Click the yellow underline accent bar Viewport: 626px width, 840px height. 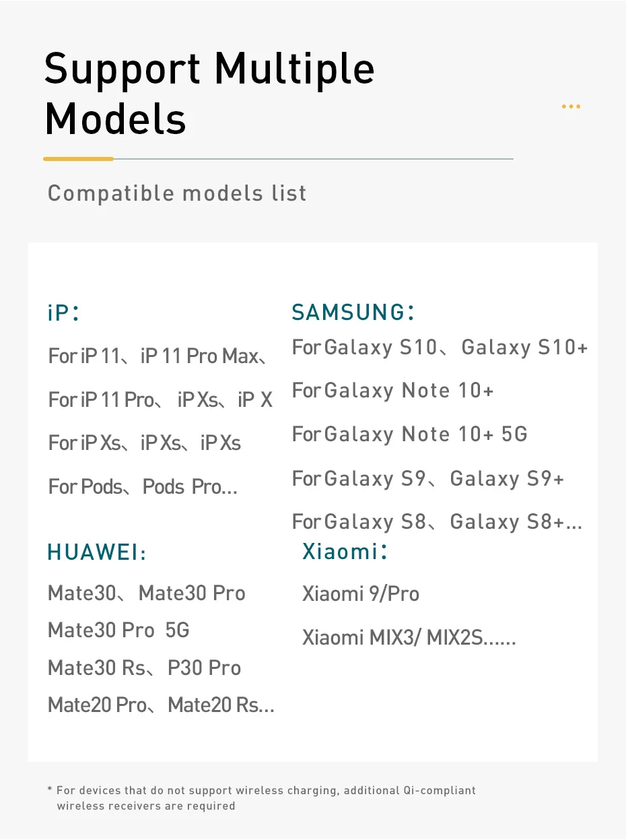(x=78, y=159)
